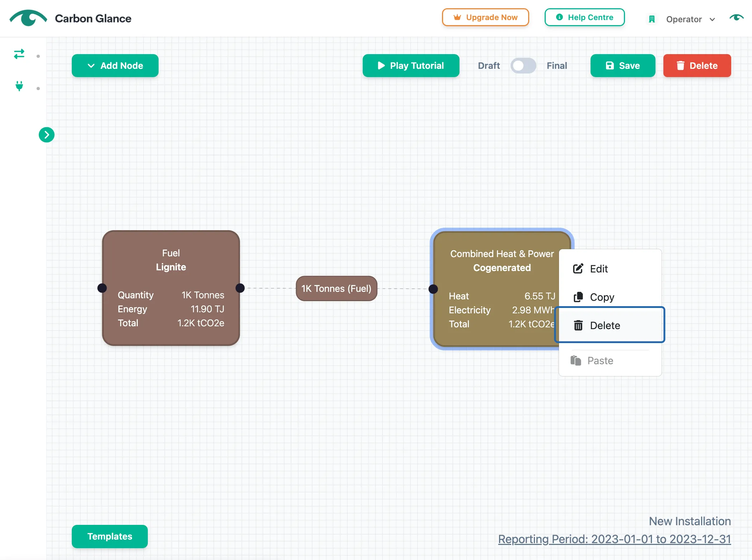Screen dimensions: 752x560
Task: Toggle the Draft/Final switch
Action: click(x=523, y=66)
